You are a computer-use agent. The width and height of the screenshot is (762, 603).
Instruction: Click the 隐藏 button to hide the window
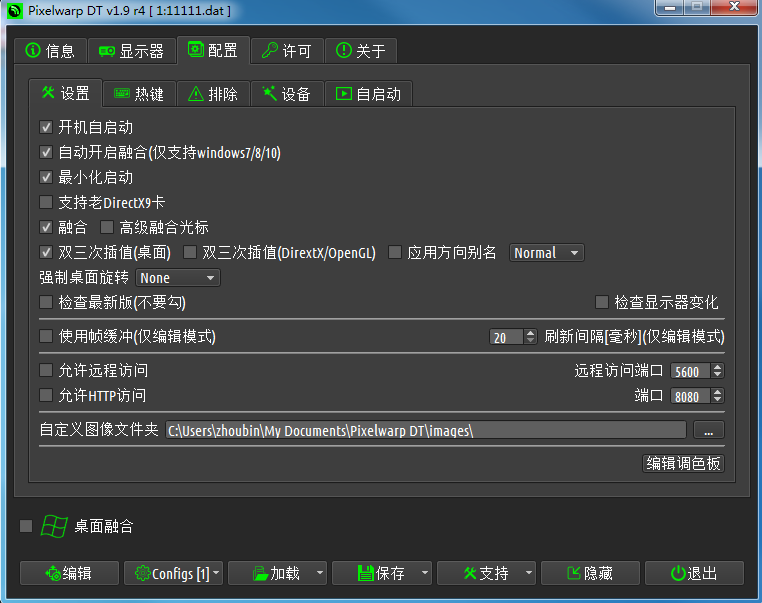point(590,573)
